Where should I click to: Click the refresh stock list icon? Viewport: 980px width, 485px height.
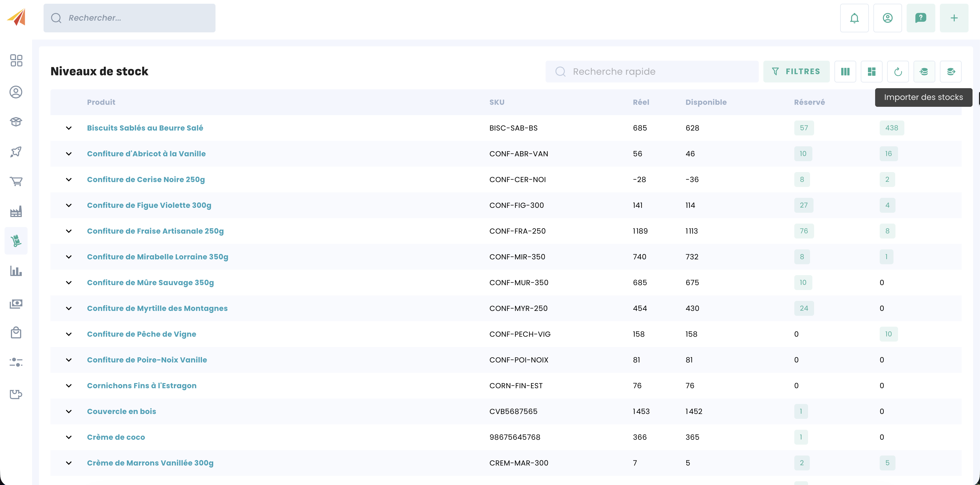897,72
